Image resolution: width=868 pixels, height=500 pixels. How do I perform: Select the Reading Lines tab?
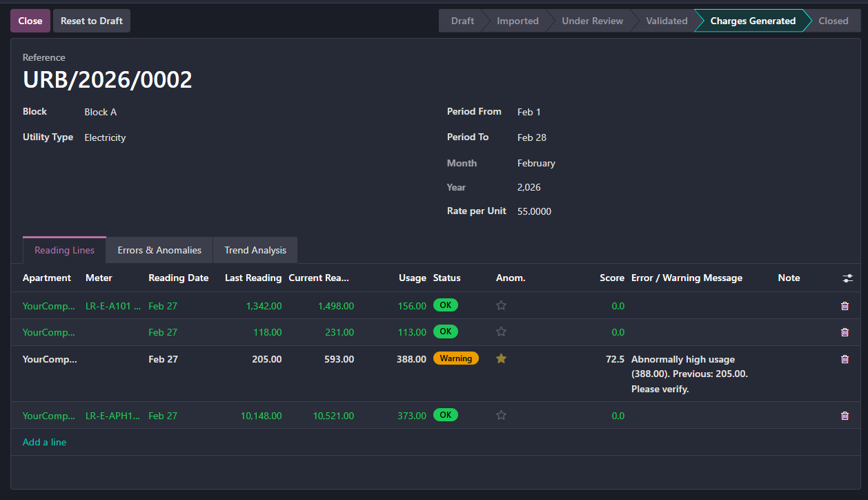(x=65, y=250)
